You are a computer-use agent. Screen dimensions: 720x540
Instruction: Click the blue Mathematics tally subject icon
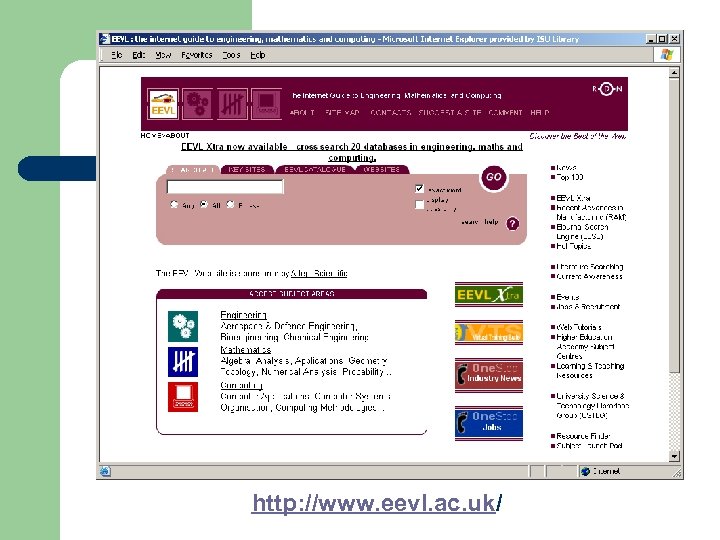click(183, 362)
